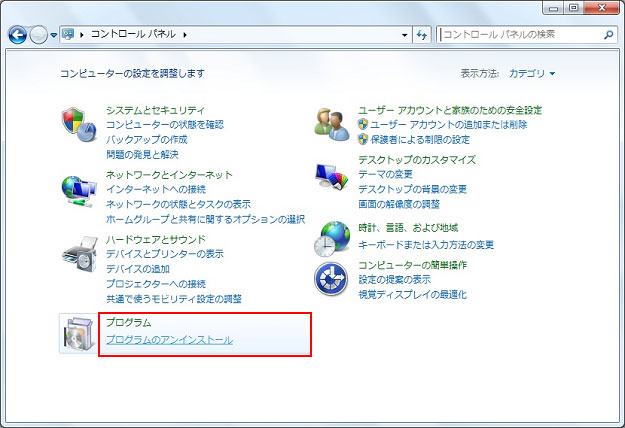This screenshot has height=428, width=625.
Task: Open 時計、言語、および地域 category
Action: coord(408,228)
